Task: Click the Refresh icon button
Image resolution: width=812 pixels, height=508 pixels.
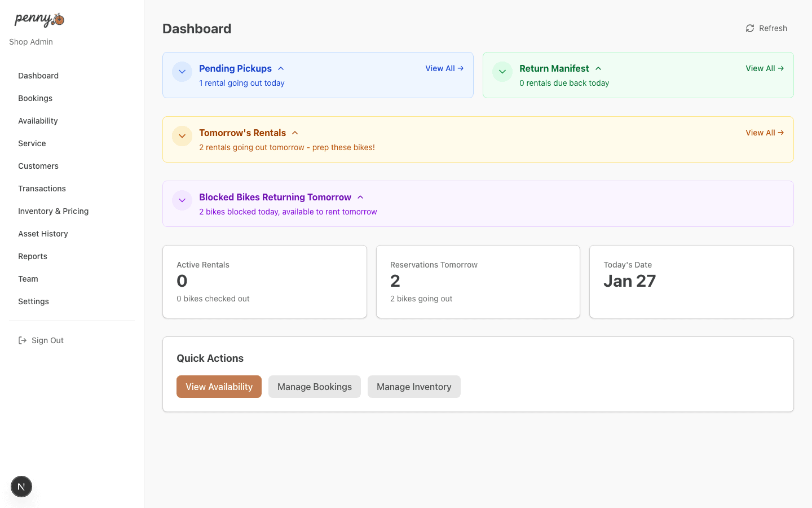Action: [x=750, y=28]
